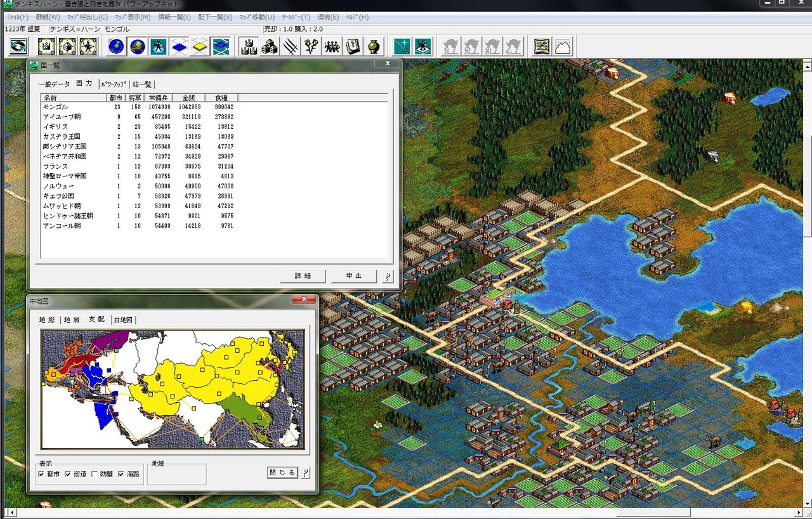Click the 閉じる button in 中地図
Screen dimensions: 812x519
pyautogui.click(x=282, y=473)
